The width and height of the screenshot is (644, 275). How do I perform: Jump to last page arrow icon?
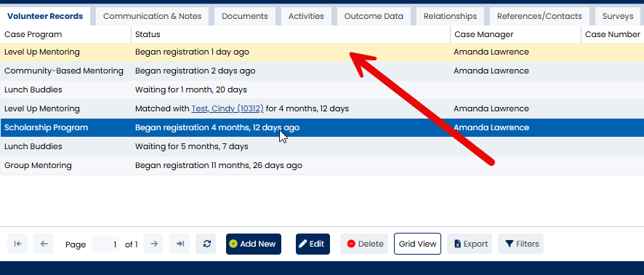[180, 244]
